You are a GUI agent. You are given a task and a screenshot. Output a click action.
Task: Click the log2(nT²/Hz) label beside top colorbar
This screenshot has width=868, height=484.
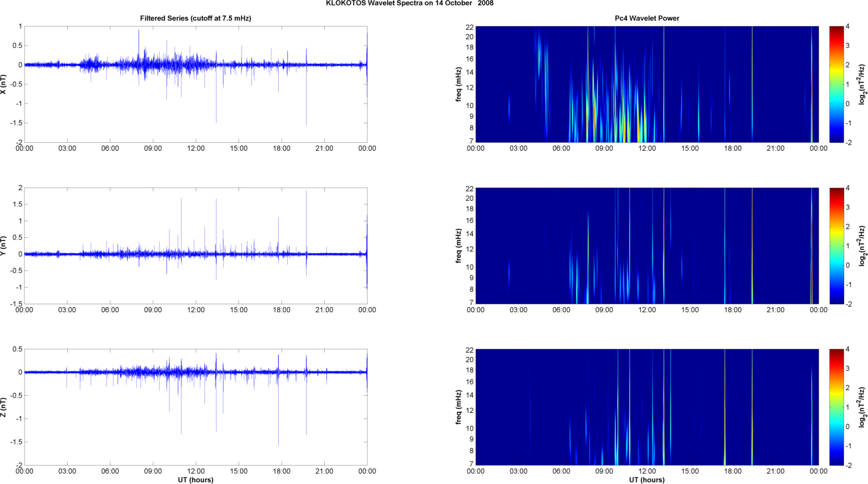click(x=862, y=84)
